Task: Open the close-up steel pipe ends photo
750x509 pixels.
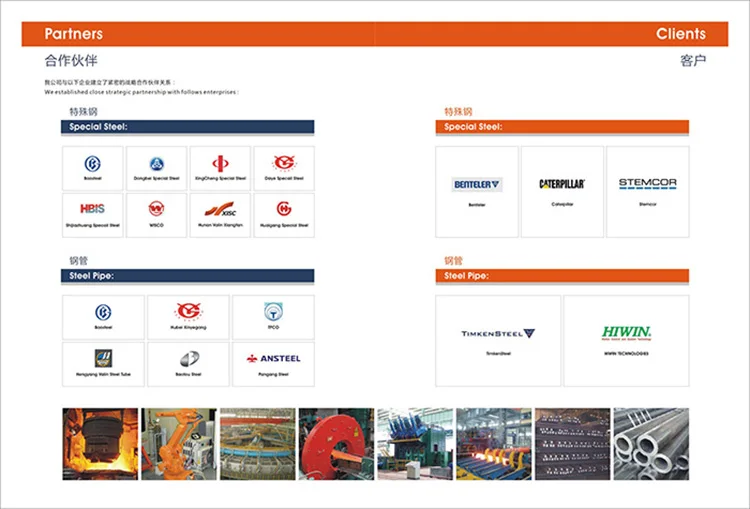Action: [651, 444]
